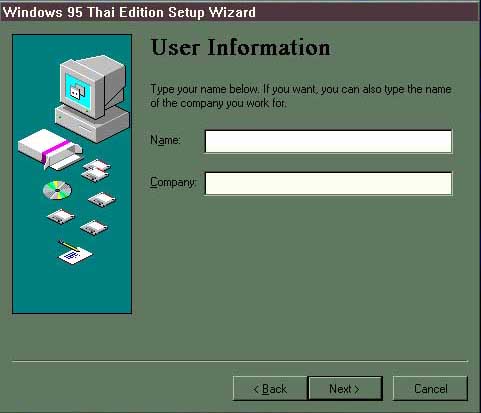Proceed using the Next button
This screenshot has height=413, width=481.
pyautogui.click(x=345, y=389)
